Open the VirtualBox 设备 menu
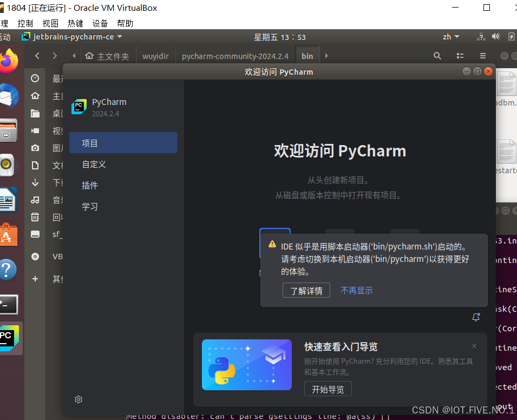517x420 pixels. click(100, 23)
